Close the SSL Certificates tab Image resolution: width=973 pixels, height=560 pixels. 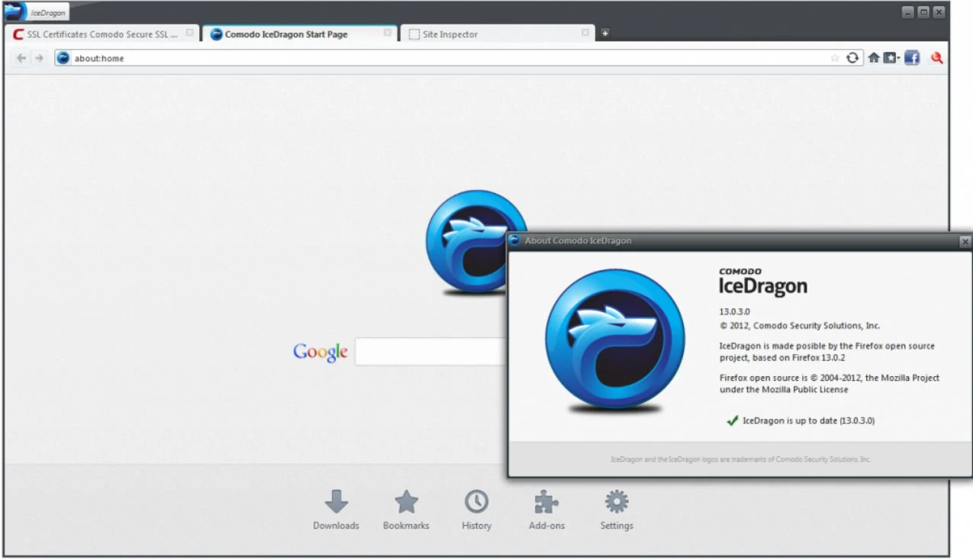pyautogui.click(x=189, y=34)
